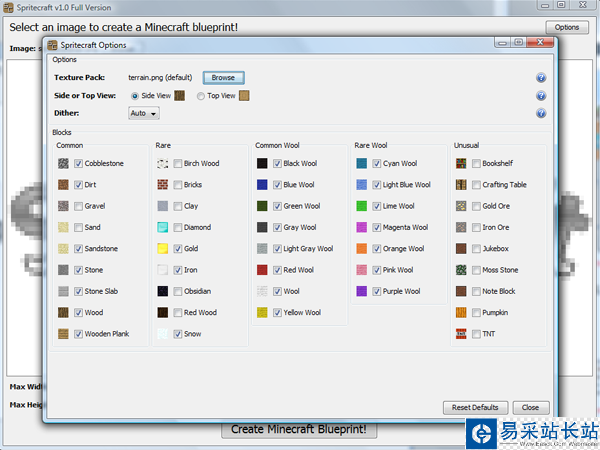Screen dimensions: 600x450
Task: Uncheck the Stone Slab checkbox
Action: pyautogui.click(x=78, y=291)
